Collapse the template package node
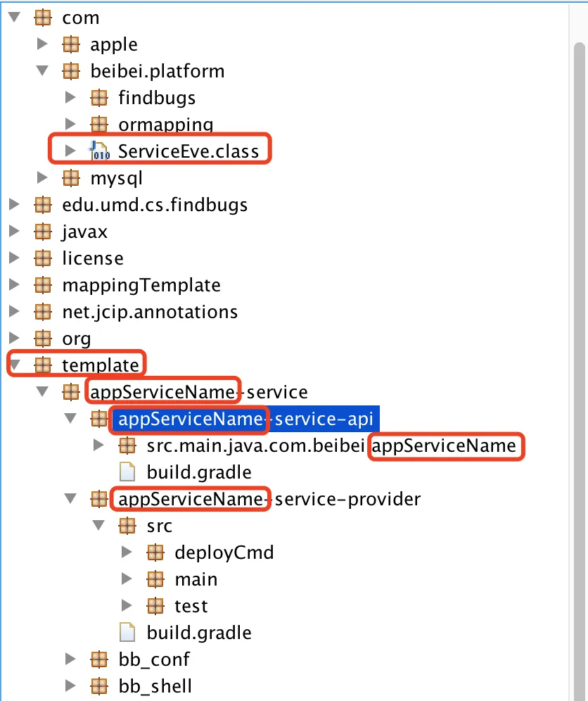This screenshot has height=701, width=588. [x=14, y=365]
